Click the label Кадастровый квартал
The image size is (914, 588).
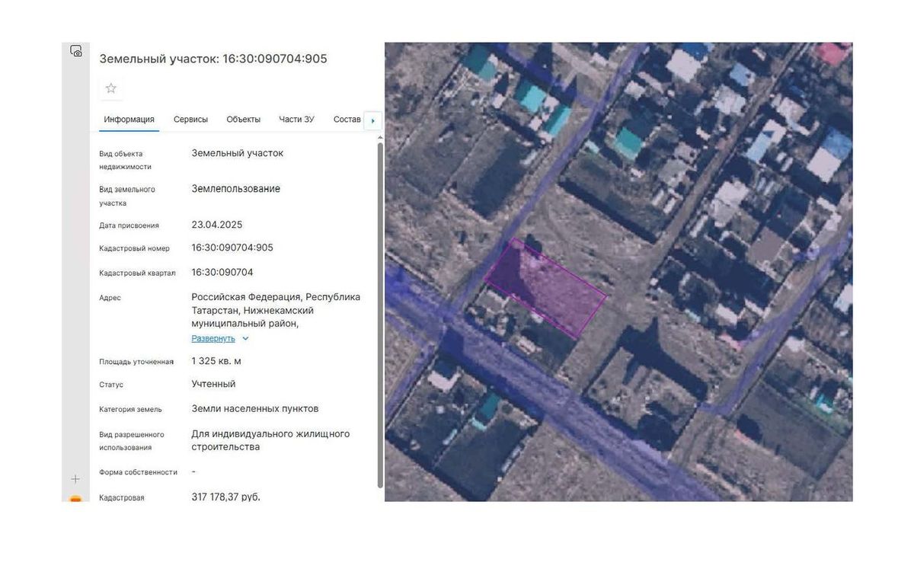(137, 273)
